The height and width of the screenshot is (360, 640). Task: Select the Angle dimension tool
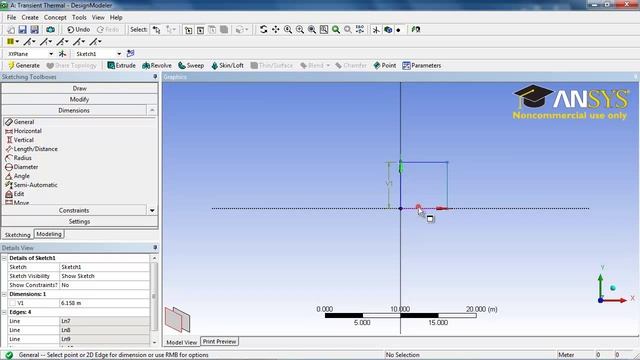point(18,176)
